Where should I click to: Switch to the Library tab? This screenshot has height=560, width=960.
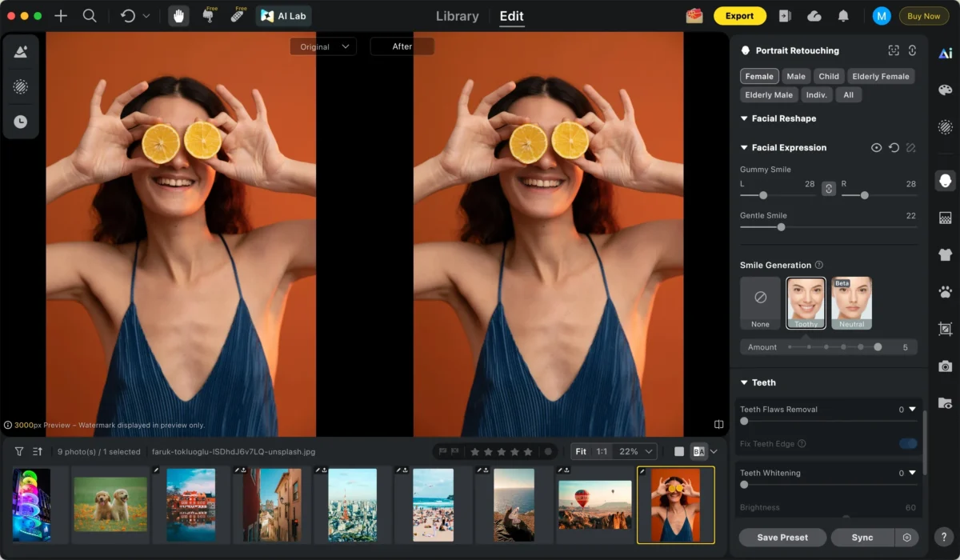tap(455, 16)
